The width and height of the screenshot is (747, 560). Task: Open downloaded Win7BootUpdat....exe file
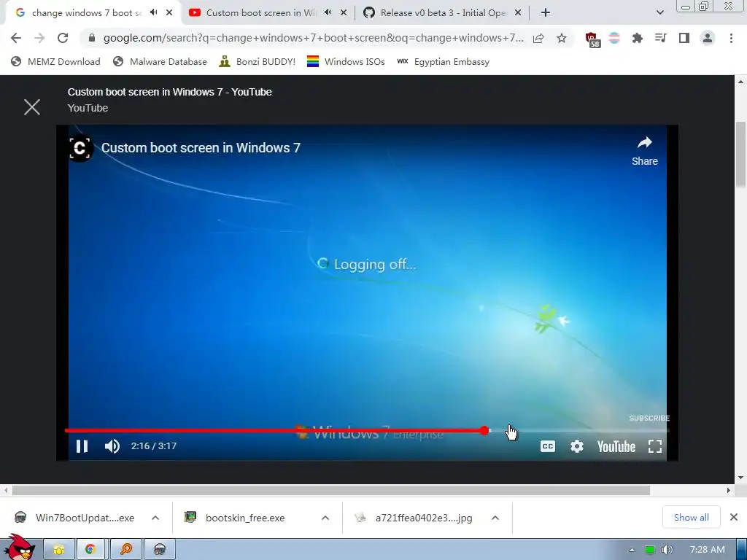pyautogui.click(x=75, y=518)
